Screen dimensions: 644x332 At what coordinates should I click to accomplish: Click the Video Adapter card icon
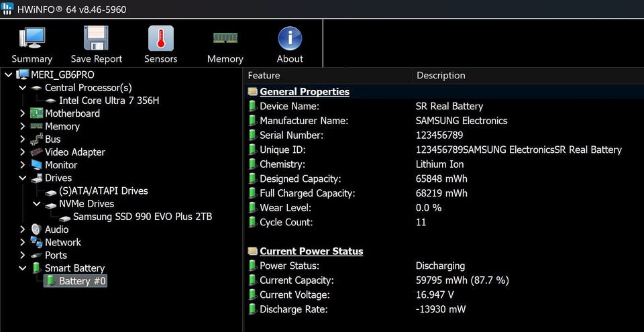[x=36, y=152]
